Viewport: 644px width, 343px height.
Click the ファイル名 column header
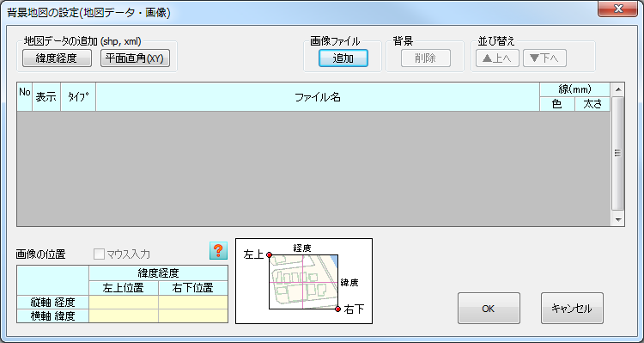(318, 97)
